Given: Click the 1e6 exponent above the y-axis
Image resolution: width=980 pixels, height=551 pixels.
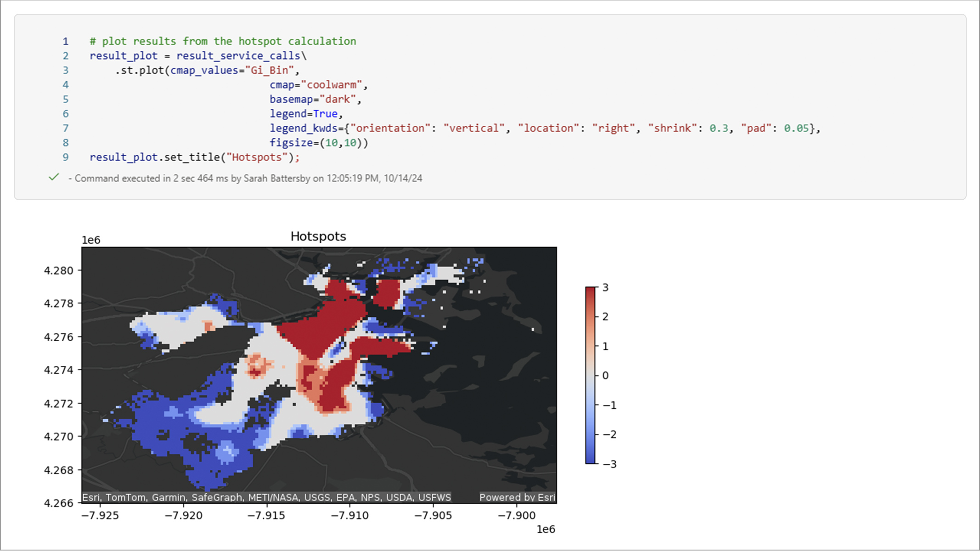Looking at the screenshot, I should pos(91,240).
